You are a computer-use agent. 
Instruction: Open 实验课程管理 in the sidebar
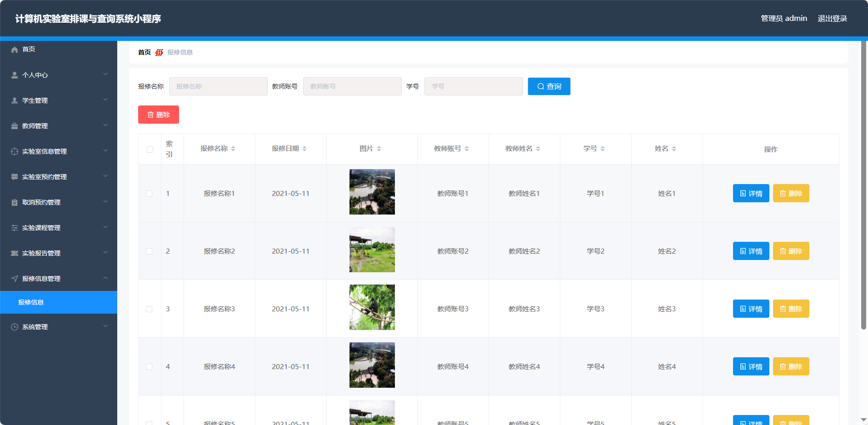point(59,228)
